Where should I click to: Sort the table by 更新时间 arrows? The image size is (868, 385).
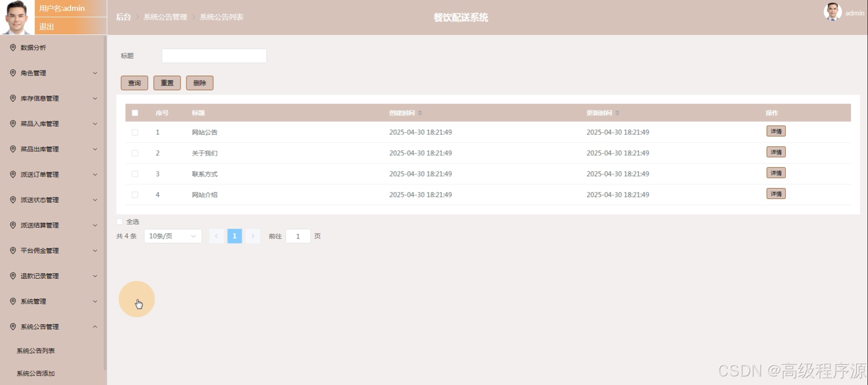coord(617,113)
